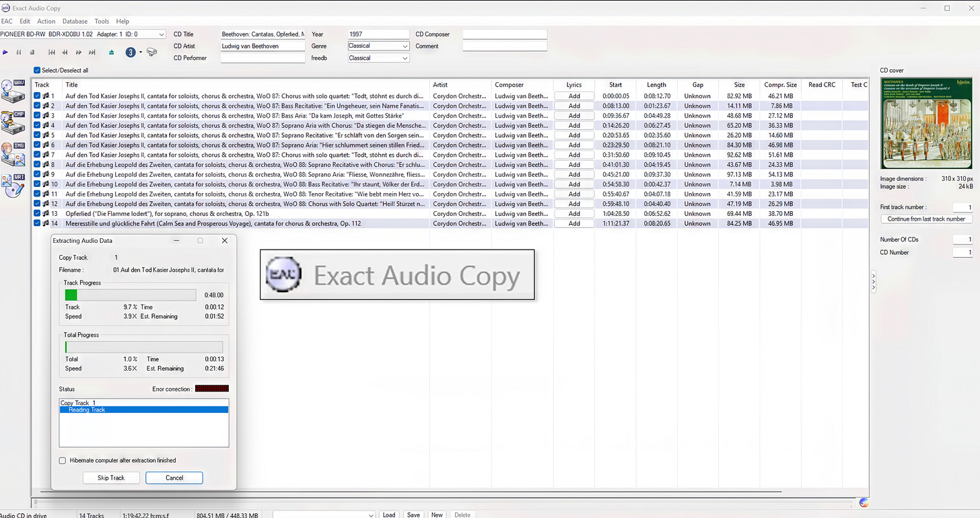Jump to previous track with the skip-back icon
Image resolution: width=980 pixels, height=518 pixels.
52,52
